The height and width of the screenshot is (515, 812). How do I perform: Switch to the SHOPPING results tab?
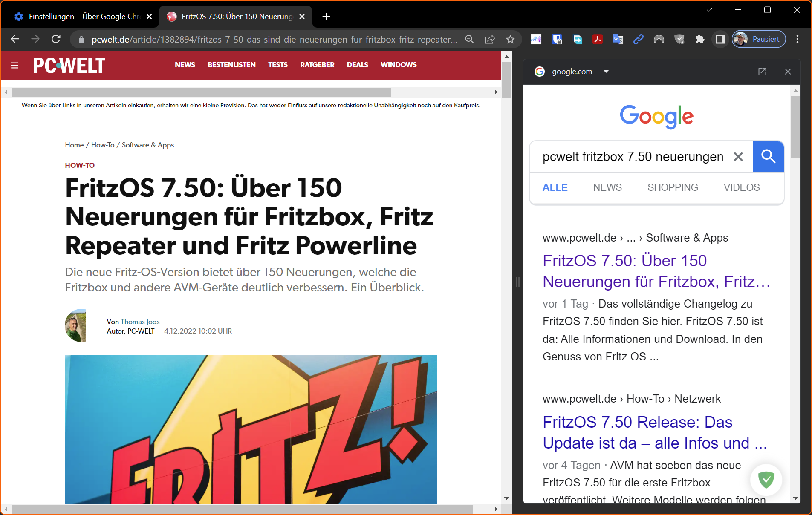click(673, 187)
